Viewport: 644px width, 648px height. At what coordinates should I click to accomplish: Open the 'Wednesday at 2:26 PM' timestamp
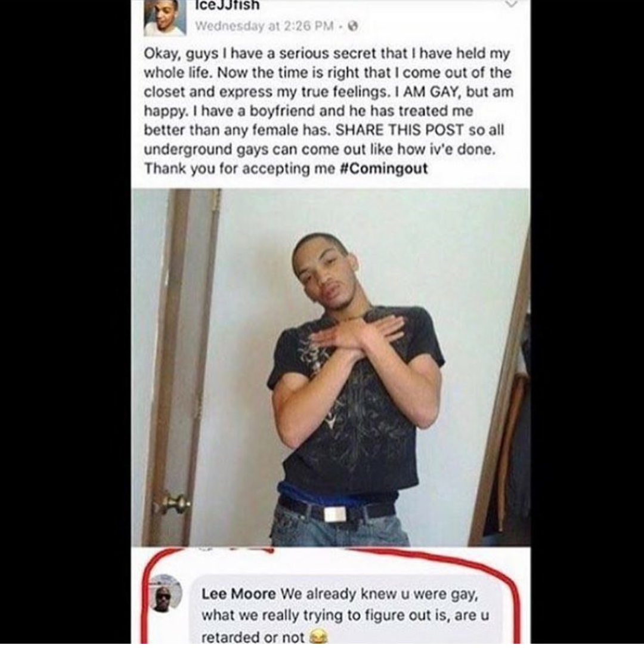[264, 26]
